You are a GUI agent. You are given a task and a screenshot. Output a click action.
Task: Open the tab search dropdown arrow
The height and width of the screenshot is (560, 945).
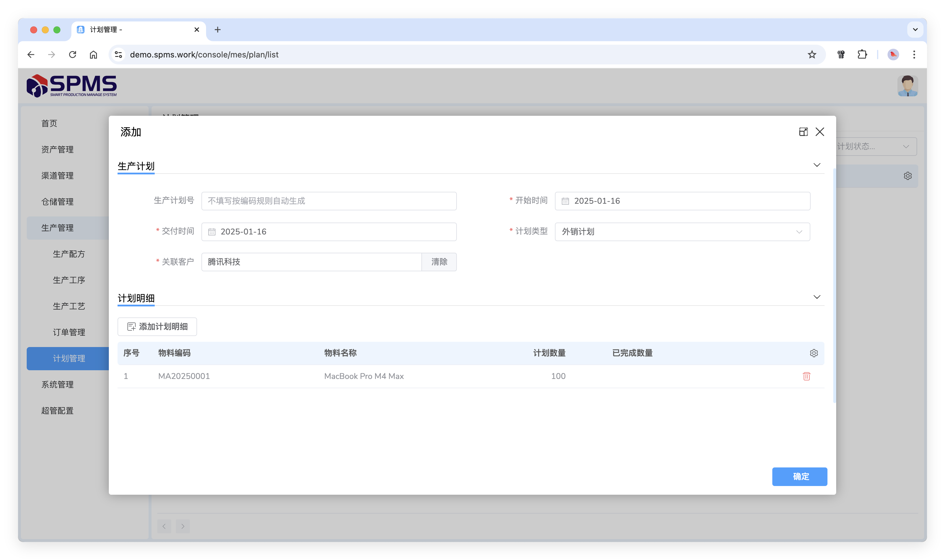point(915,29)
